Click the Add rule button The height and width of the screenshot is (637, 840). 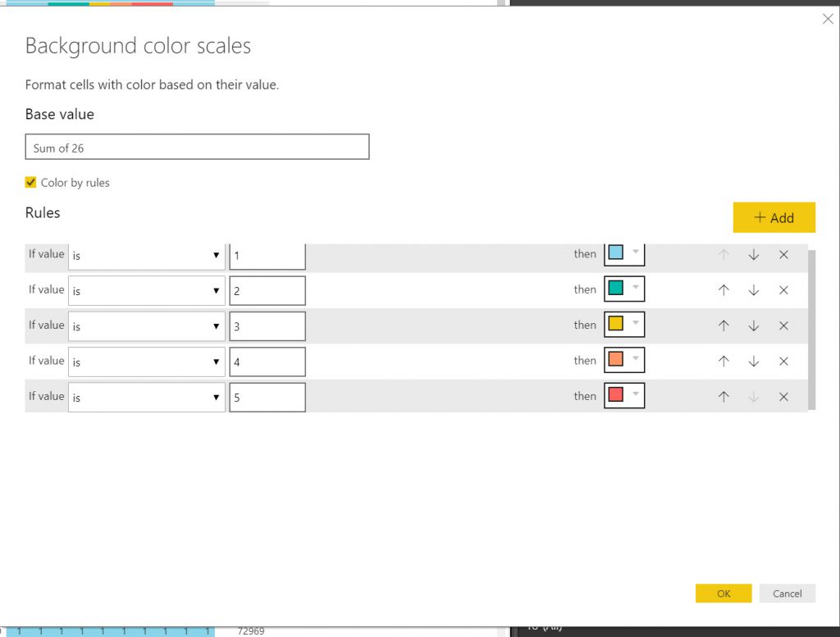[774, 217]
